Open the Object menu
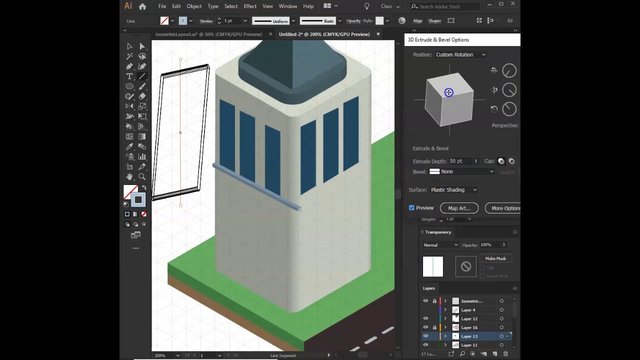The image size is (640, 360). tap(194, 6)
